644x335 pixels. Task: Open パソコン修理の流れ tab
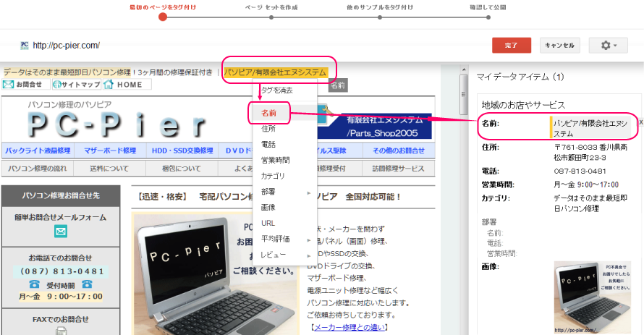click(x=38, y=169)
